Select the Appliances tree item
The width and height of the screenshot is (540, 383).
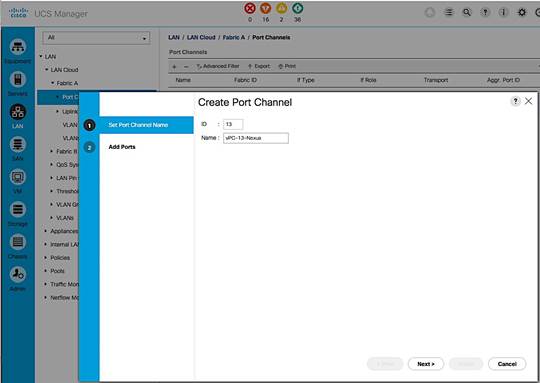[64, 231]
